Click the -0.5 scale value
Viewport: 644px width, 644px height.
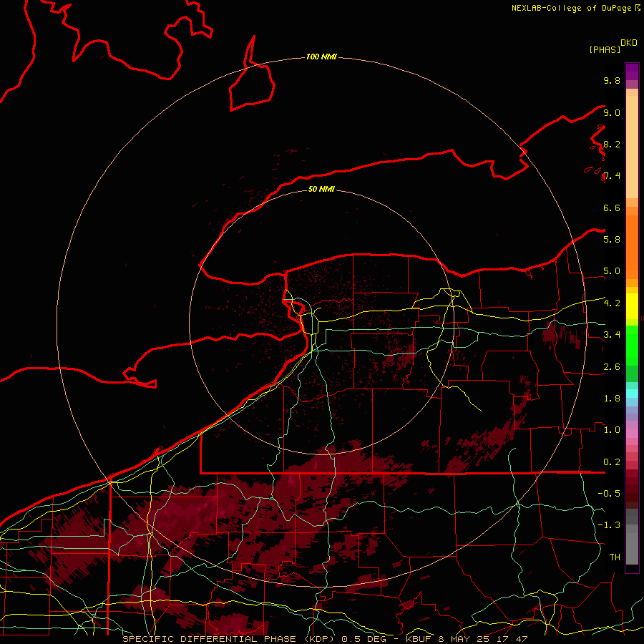[x=609, y=494]
